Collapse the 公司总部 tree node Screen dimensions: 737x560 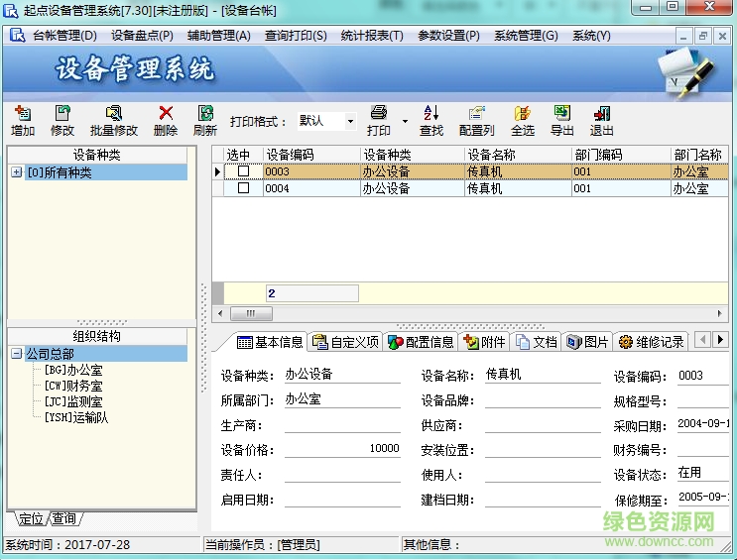pos(17,354)
